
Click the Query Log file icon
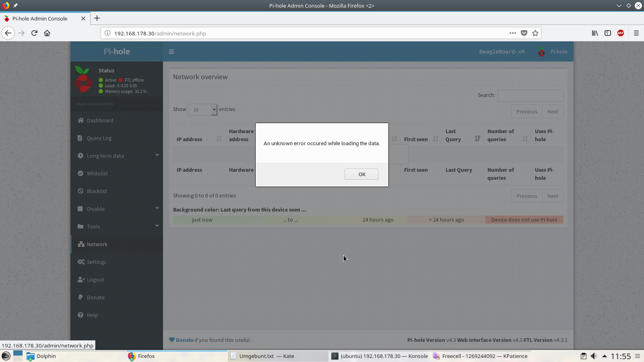[x=80, y=138]
